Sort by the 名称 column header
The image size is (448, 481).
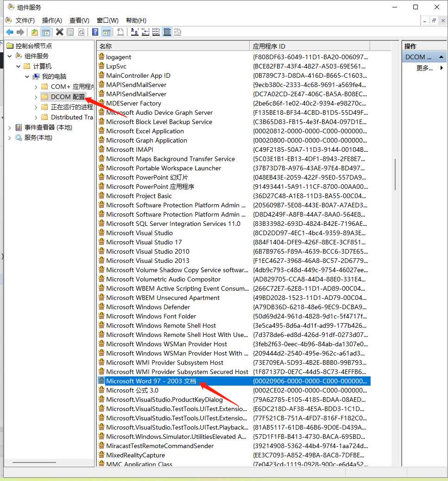(x=173, y=46)
